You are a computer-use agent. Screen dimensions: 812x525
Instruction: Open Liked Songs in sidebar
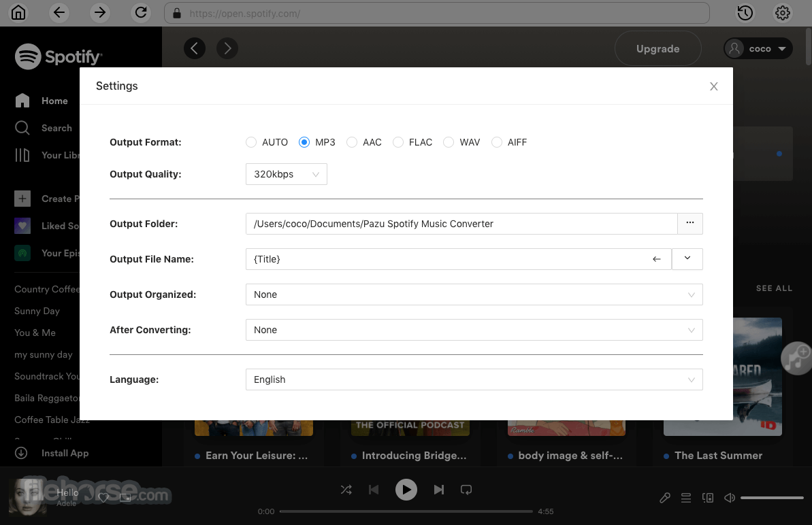pyautogui.click(x=47, y=226)
